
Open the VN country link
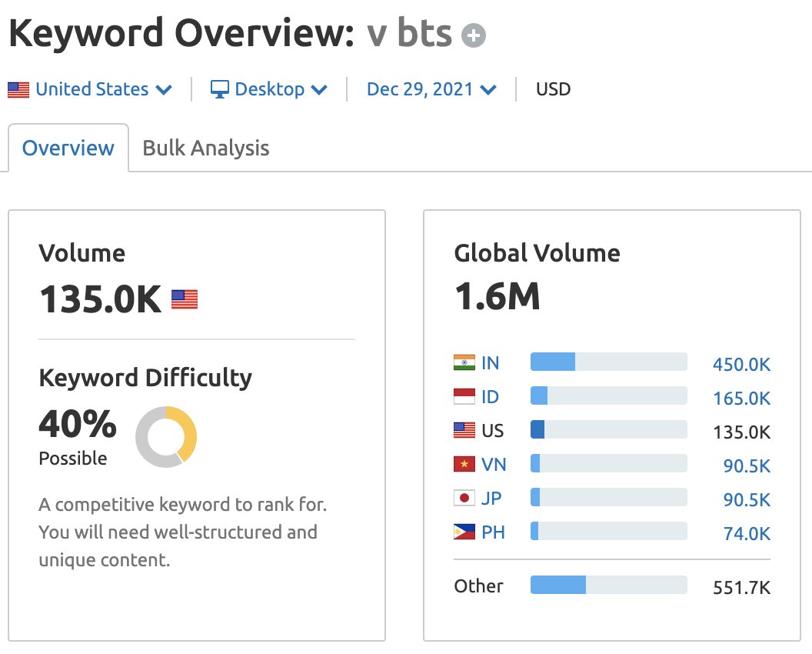[494, 464]
